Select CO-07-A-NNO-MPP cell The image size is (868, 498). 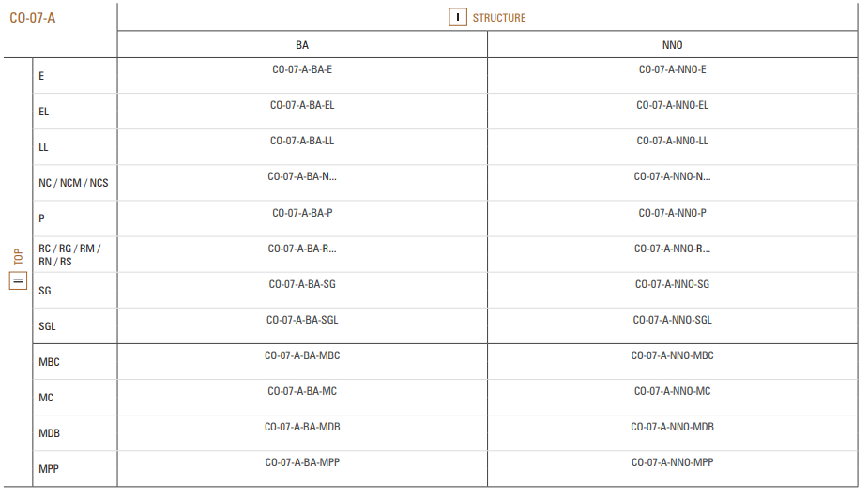673,462
